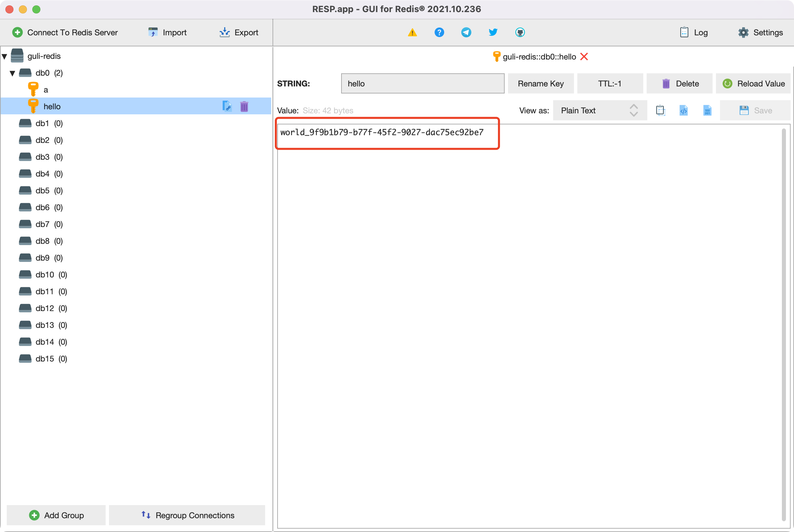Collapse the guli-redis connection tree
The height and width of the screenshot is (532, 794).
point(5,56)
